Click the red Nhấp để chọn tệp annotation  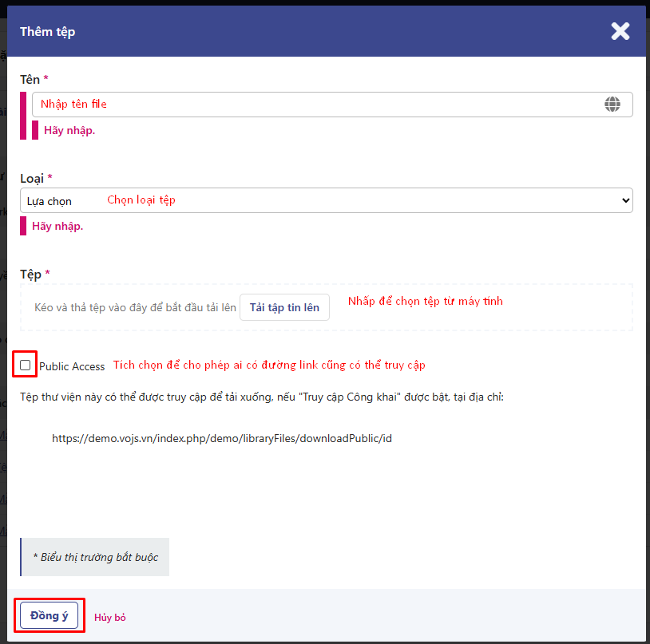426,302
